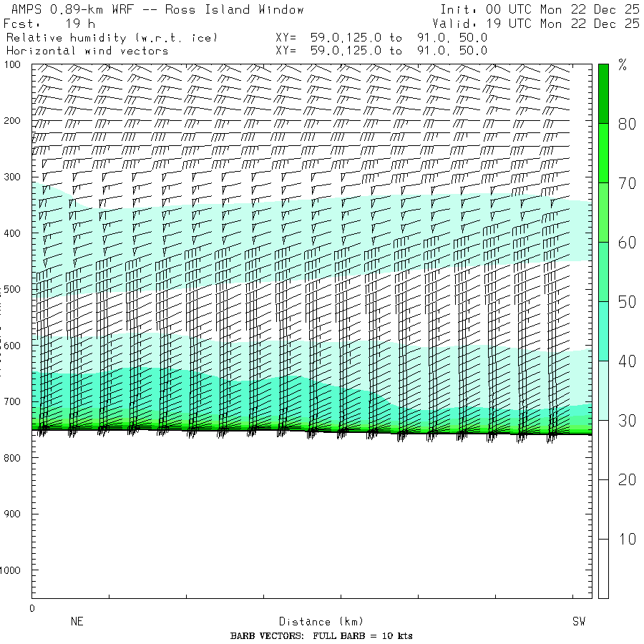Screen dimensions: 644x644
Task: Click the 'NE' direction label
Action: tap(77, 621)
